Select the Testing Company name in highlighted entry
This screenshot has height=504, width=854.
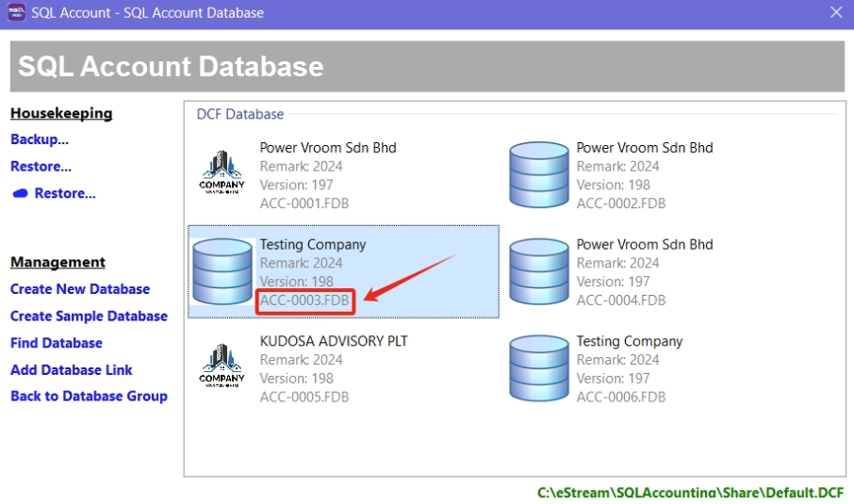coord(313,244)
